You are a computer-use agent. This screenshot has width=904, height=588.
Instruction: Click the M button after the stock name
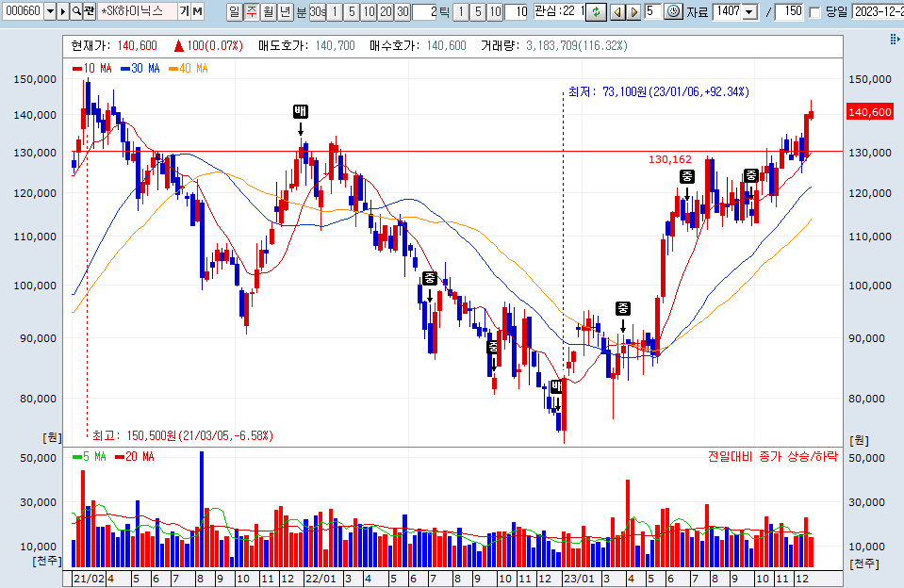pyautogui.click(x=198, y=11)
